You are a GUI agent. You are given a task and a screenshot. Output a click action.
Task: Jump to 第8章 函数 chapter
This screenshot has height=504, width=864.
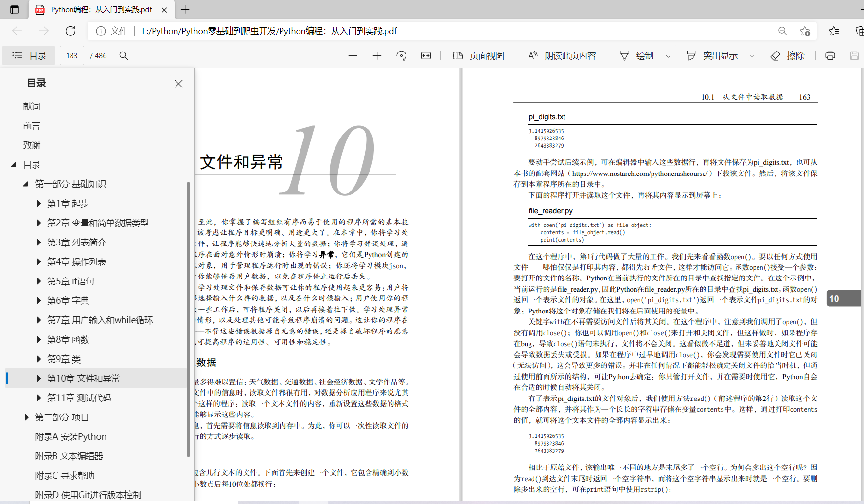[x=68, y=340]
